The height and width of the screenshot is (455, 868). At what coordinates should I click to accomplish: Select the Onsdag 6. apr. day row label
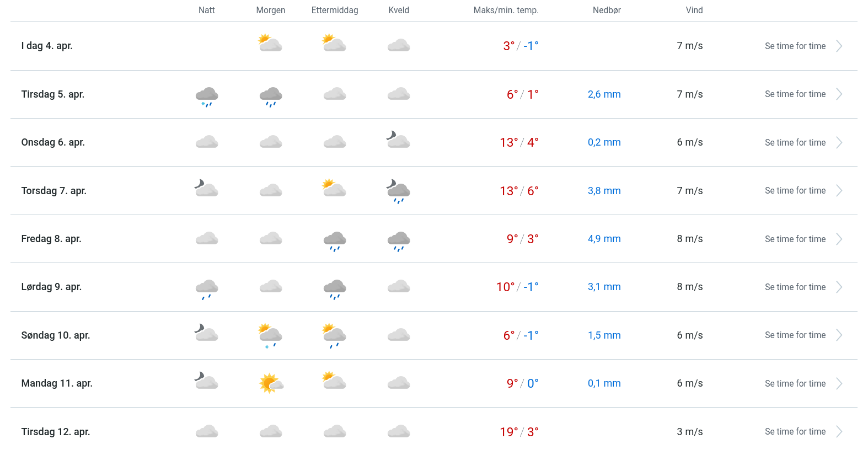[x=53, y=142]
